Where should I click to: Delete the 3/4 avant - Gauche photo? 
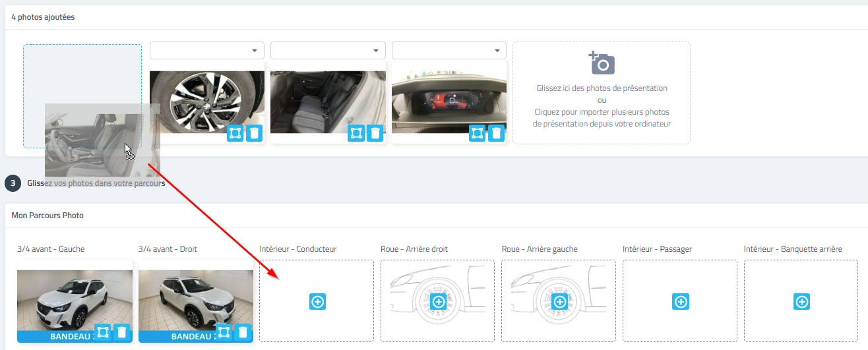(x=121, y=332)
